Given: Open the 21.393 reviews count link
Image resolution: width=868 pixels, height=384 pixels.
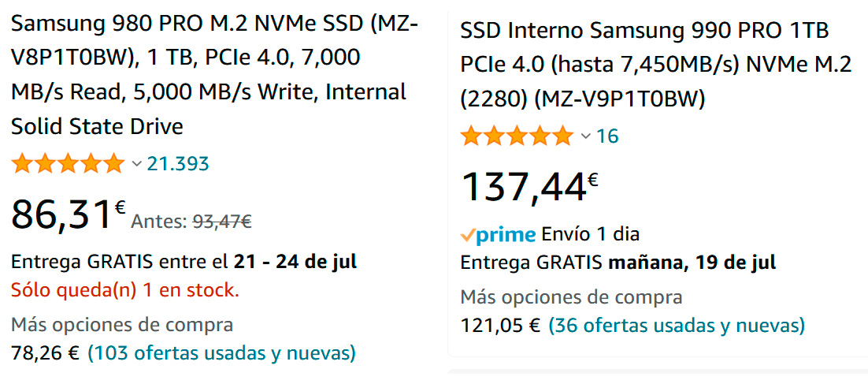Looking at the screenshot, I should (x=178, y=164).
